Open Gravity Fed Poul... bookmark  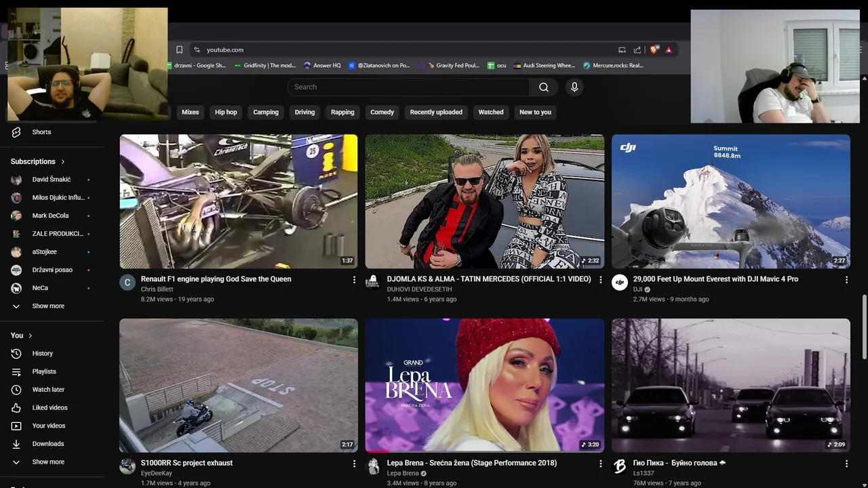point(449,66)
